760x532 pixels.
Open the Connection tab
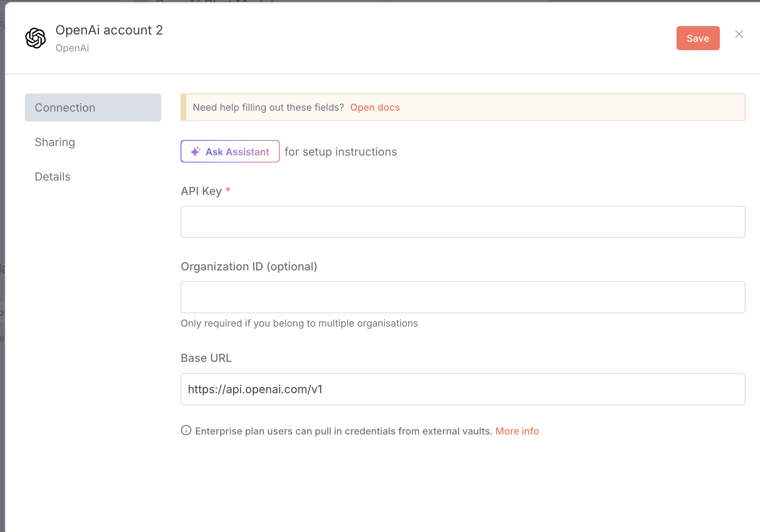pos(93,108)
